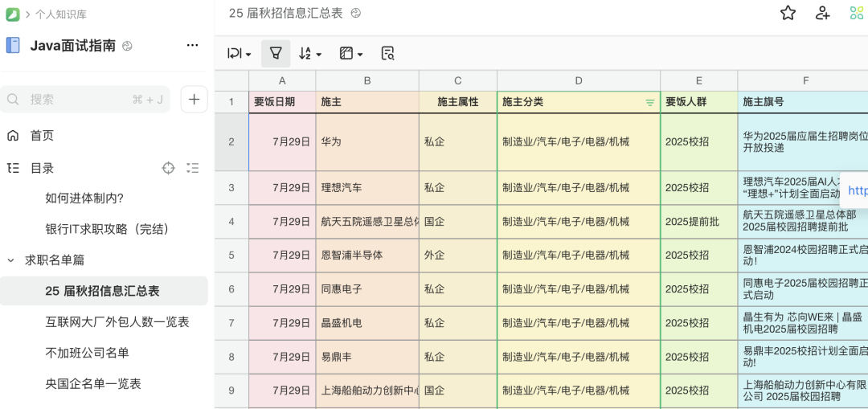Select the 2025提前批 cell
This screenshot has height=409, width=868.
699,222
